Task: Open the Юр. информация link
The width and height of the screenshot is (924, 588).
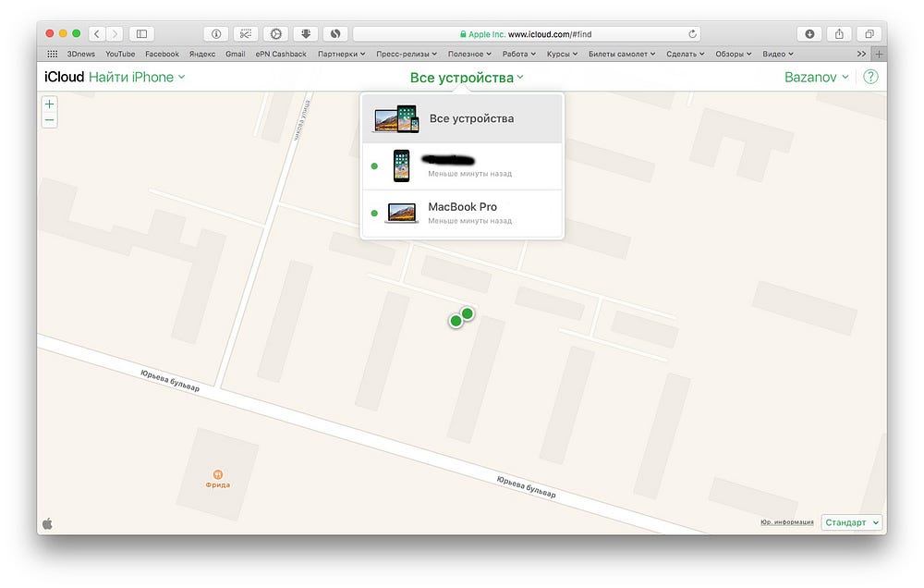Action: (x=786, y=522)
